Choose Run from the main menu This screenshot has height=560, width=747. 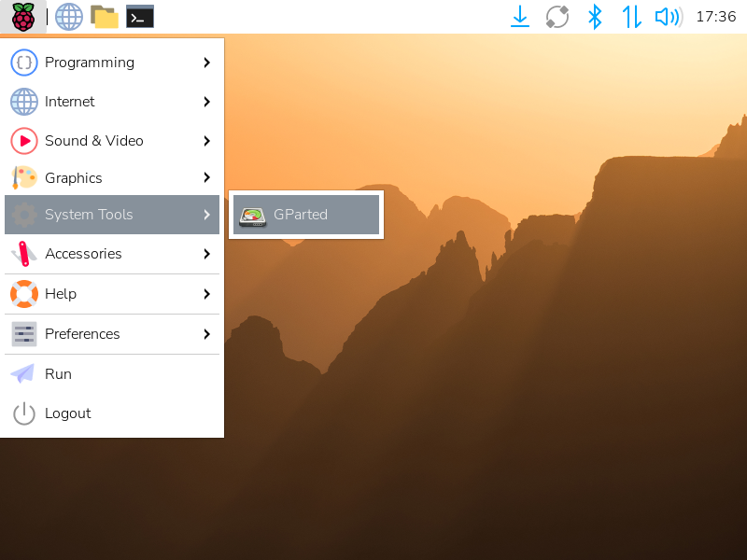click(58, 374)
